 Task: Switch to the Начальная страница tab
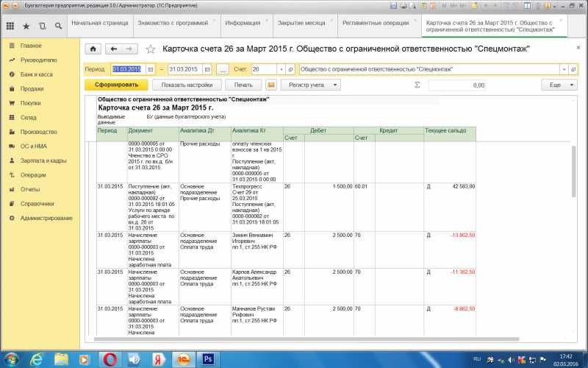point(100,23)
